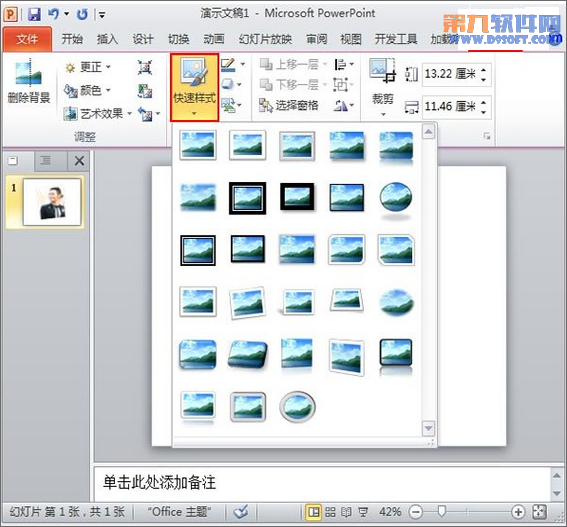Open the File (文件) tab
This screenshot has height=527, width=567.
[27, 39]
